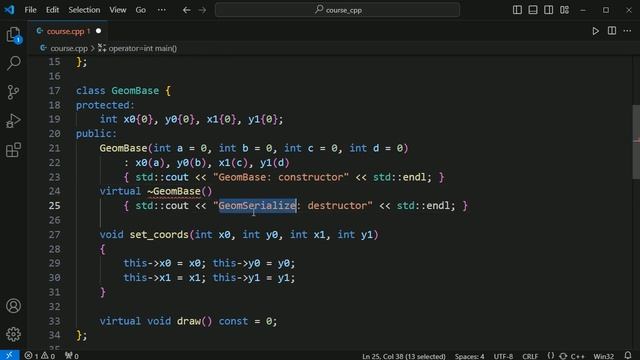Select language mode C++ in status bar
This screenshot has height=360, width=640.
[x=577, y=356]
